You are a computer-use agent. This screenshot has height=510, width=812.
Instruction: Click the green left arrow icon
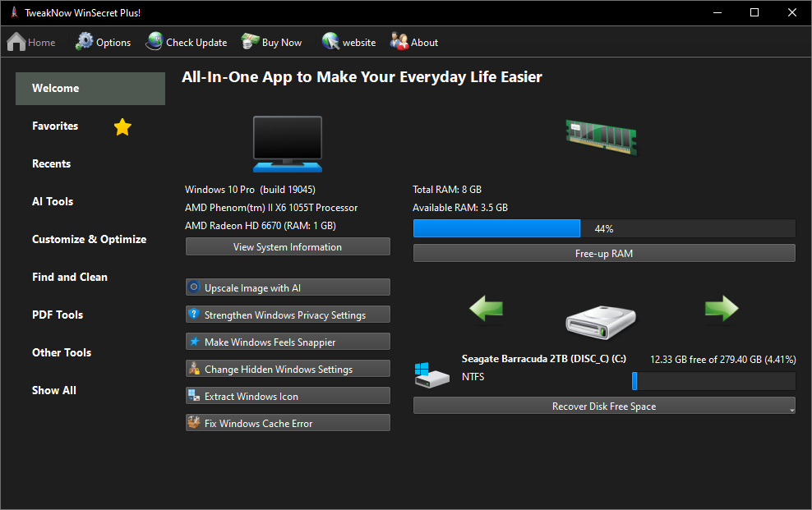coord(486,310)
